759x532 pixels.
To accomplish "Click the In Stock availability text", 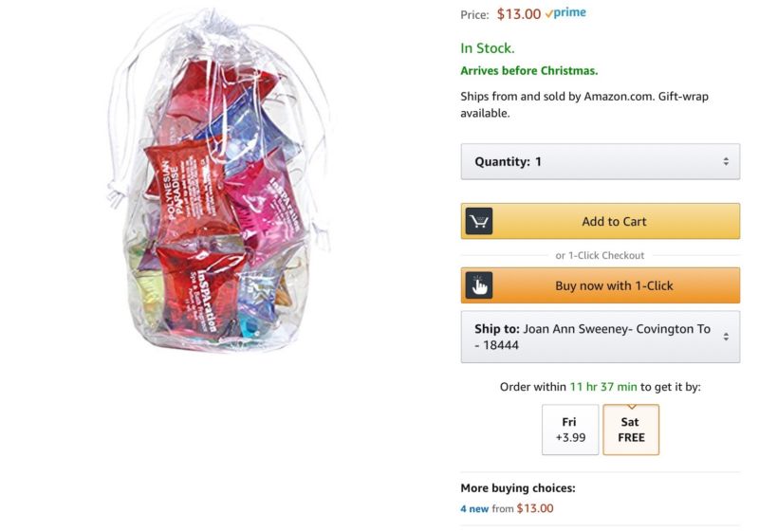I will click(488, 48).
